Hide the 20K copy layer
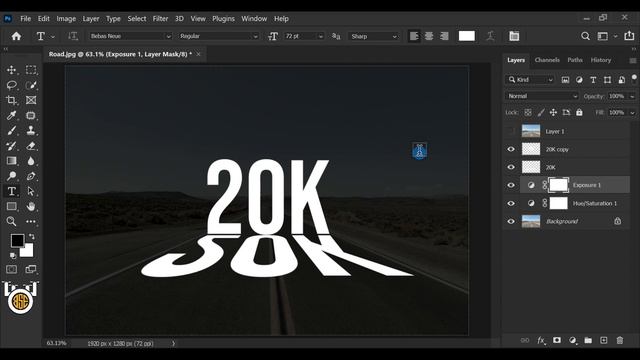 [x=511, y=149]
